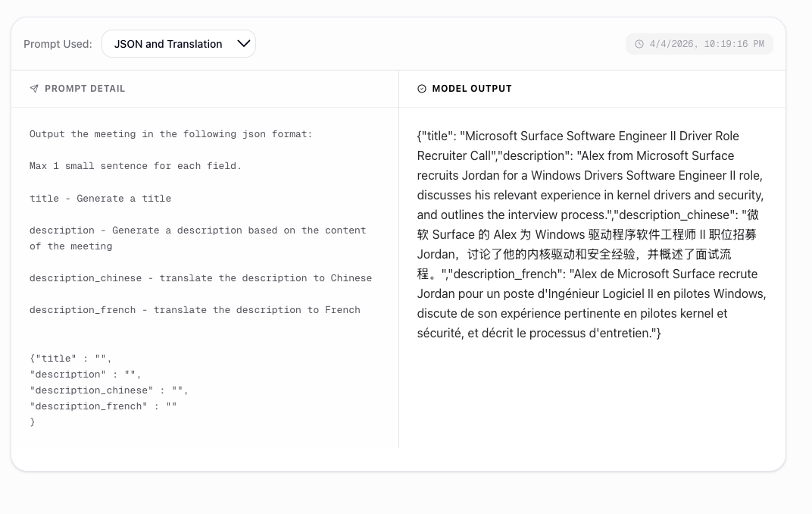Click the dropdown chevron arrow
The image size is (812, 514).
(243, 43)
